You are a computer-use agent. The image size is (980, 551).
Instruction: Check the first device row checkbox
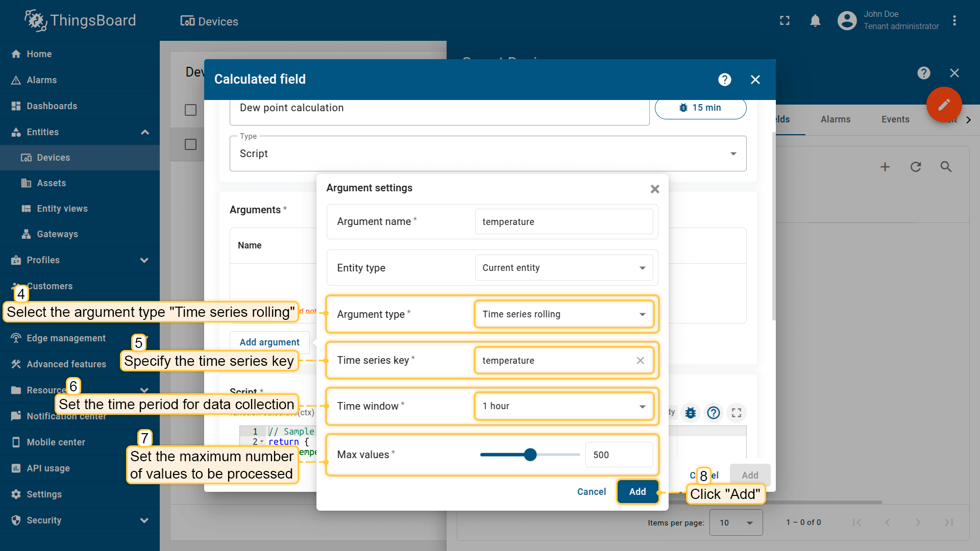click(190, 144)
